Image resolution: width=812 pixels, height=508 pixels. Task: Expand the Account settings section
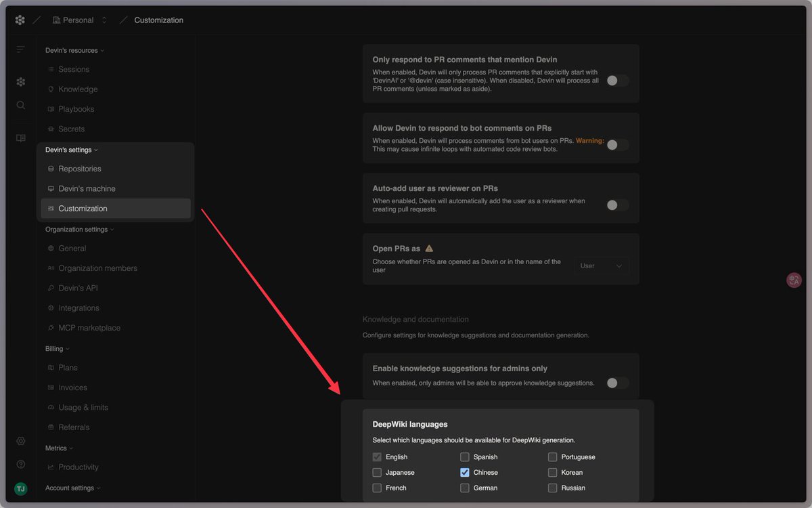tap(72, 488)
